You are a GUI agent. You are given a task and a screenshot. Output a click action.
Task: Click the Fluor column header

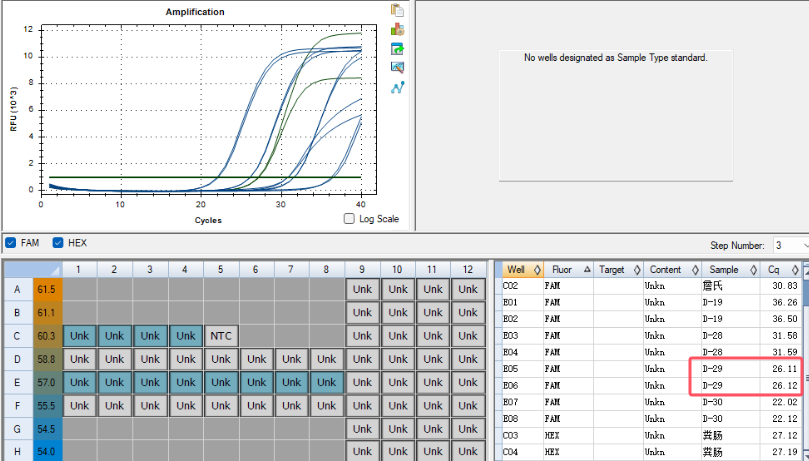568,270
